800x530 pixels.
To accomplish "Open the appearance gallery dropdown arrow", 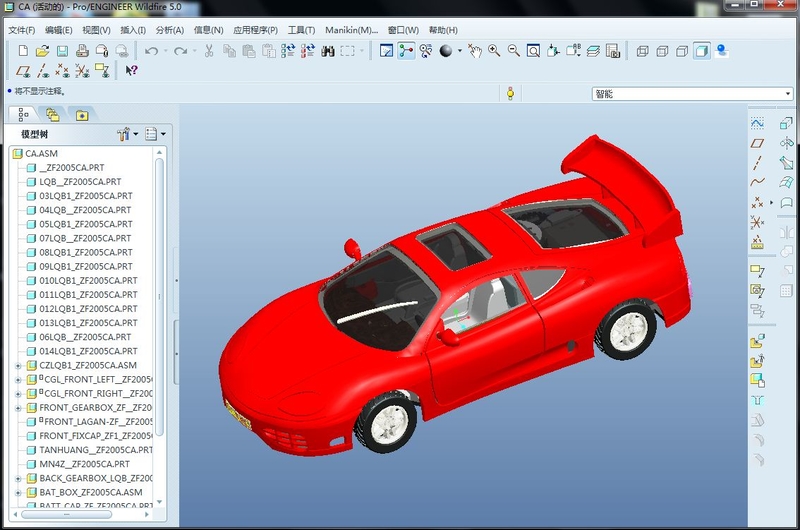I will coord(459,51).
